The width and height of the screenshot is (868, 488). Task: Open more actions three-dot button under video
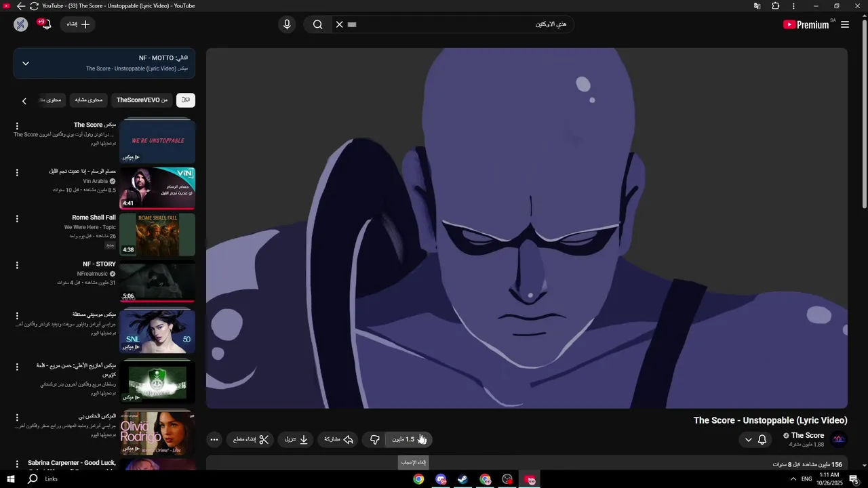214,440
